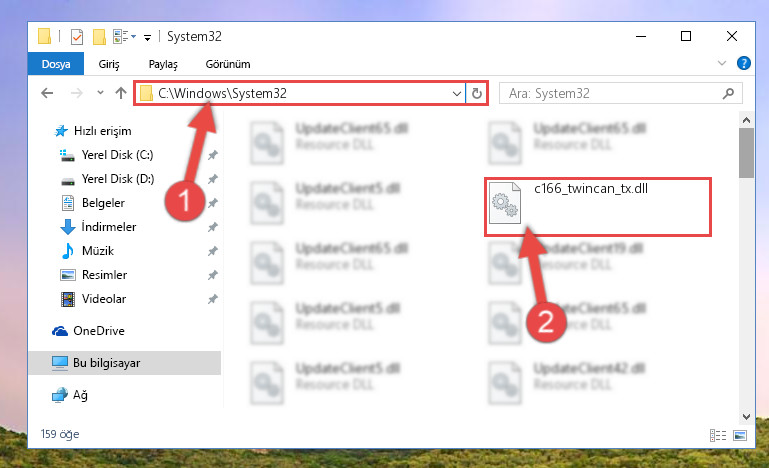Open OneDrive in navigation pane
Screen dimensions: 769x468
[98, 331]
